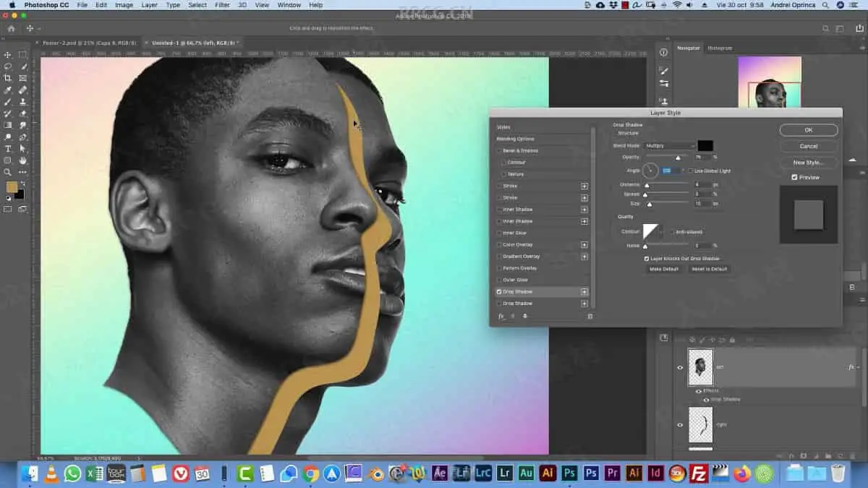The height and width of the screenshot is (488, 868).
Task: Select the Eyedropper tool
Action: tap(8, 90)
